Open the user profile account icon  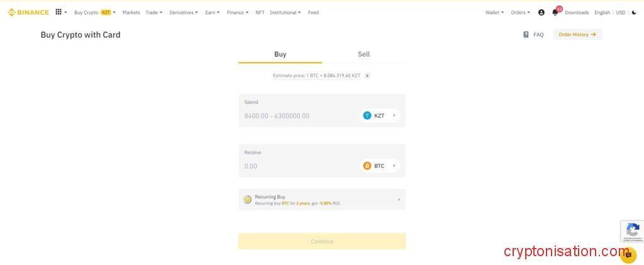pos(541,13)
